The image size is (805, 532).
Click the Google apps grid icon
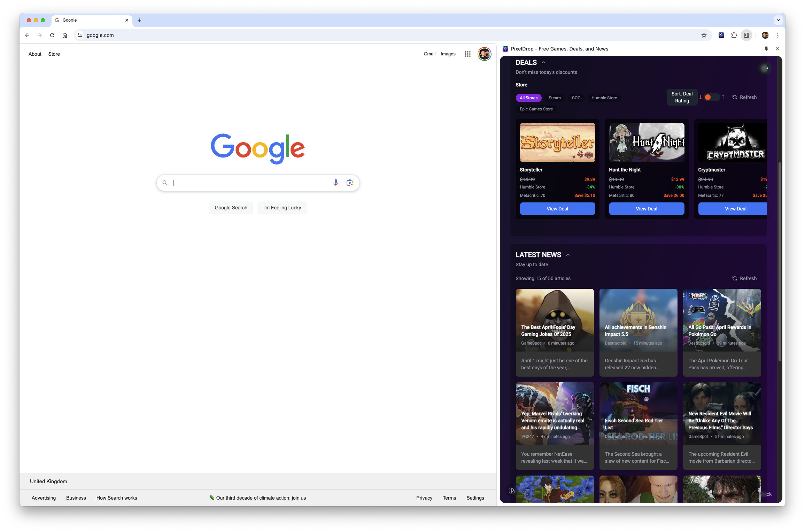(467, 54)
